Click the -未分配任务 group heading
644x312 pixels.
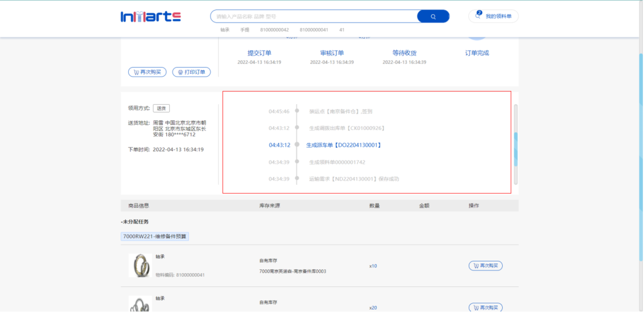click(x=135, y=222)
